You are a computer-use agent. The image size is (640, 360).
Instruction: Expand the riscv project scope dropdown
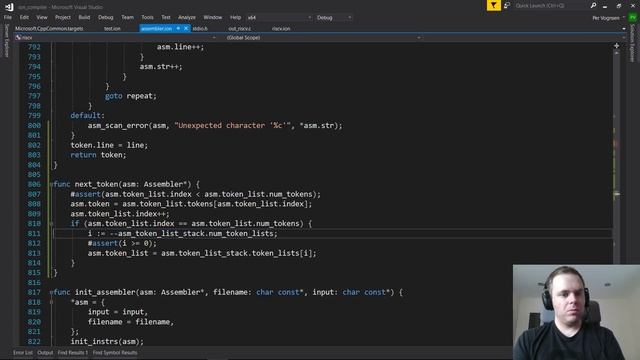coord(214,38)
